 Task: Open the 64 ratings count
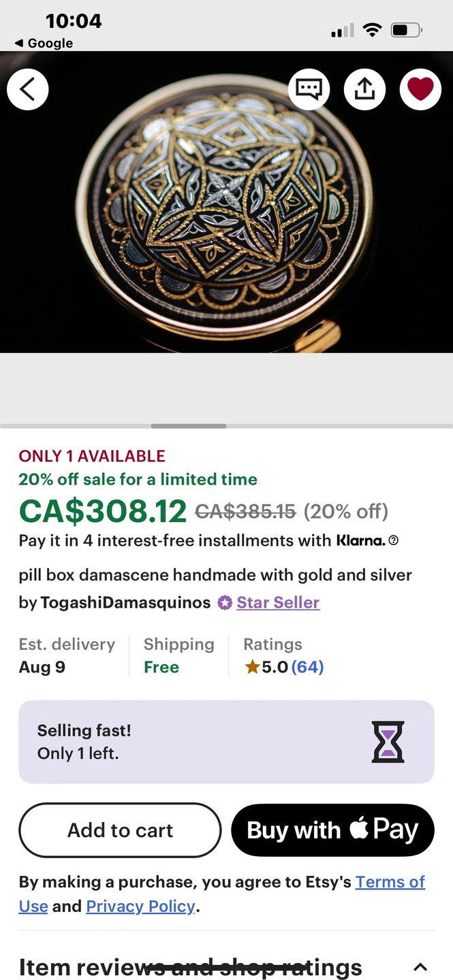click(x=307, y=667)
